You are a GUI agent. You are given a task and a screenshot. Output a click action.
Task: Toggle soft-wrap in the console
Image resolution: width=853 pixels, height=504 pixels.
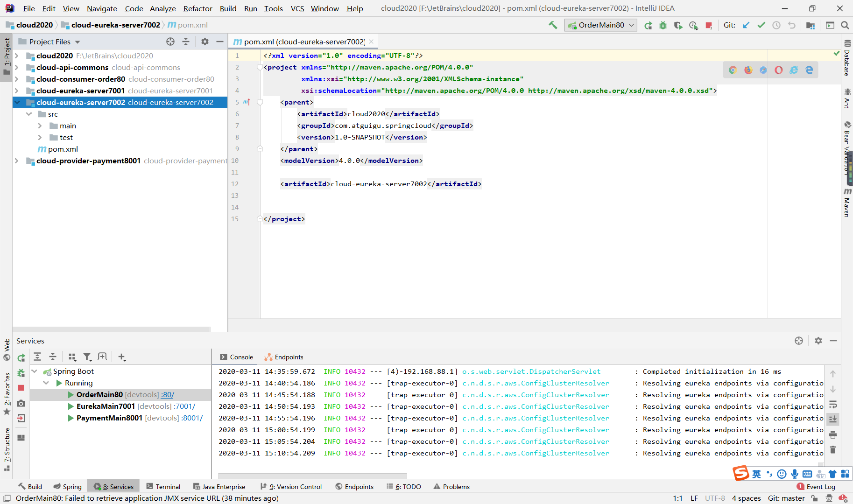pyautogui.click(x=833, y=405)
